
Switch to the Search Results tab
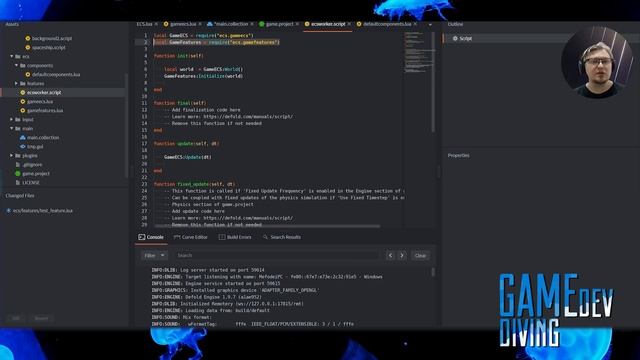point(282,237)
